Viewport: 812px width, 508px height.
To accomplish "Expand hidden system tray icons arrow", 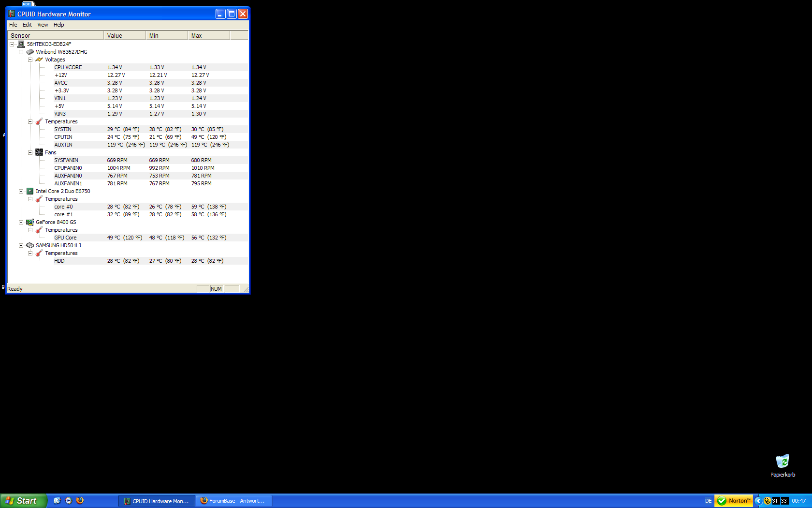I will (x=758, y=501).
